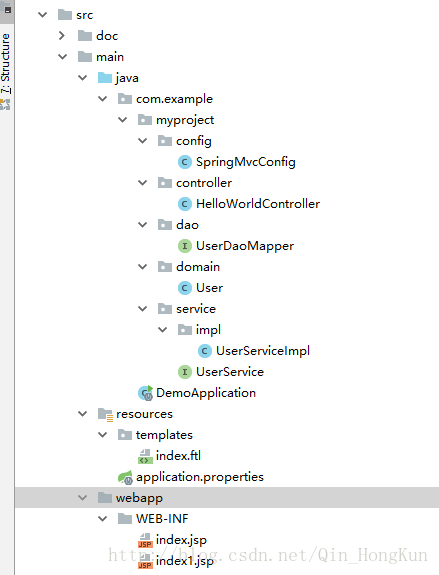Collapse the templates folder chevron
Image resolution: width=439 pixels, height=575 pixels.
[x=103, y=435]
